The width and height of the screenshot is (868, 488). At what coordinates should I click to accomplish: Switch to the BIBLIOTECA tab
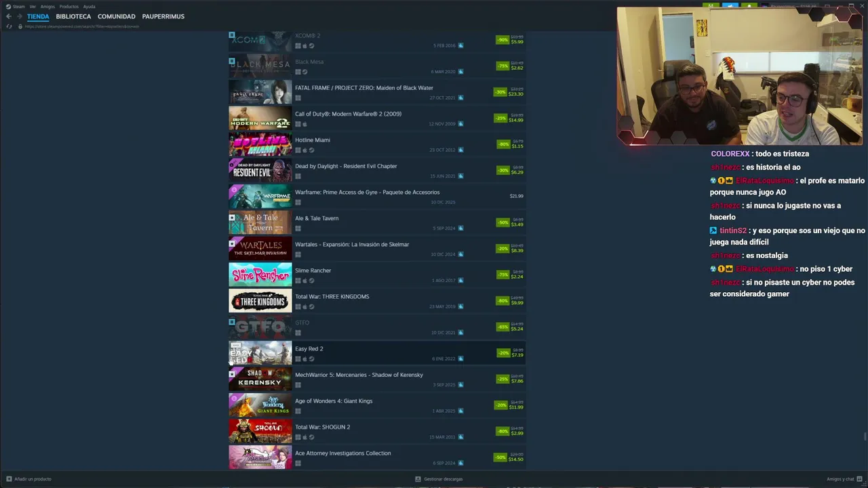coord(73,16)
